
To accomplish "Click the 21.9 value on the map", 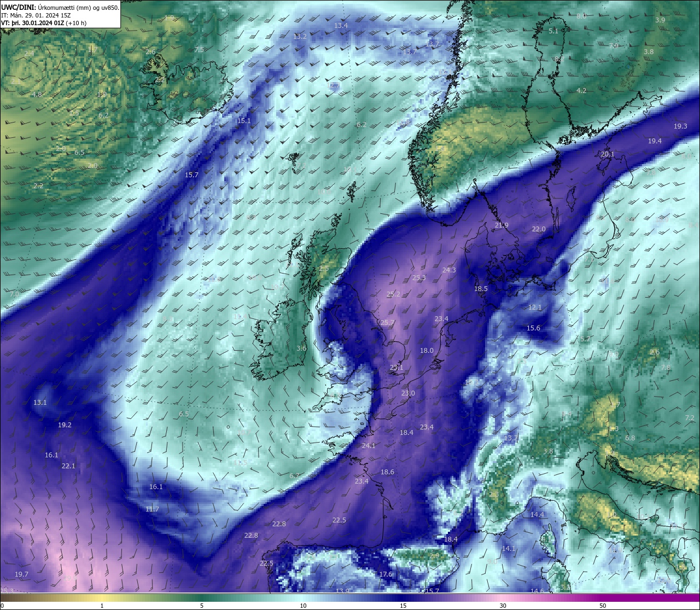I will click(x=501, y=225).
